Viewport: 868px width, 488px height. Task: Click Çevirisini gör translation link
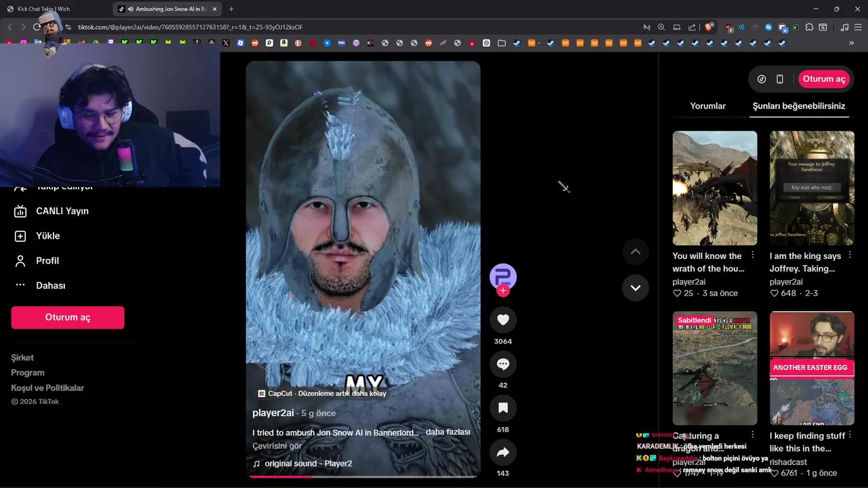pyautogui.click(x=277, y=446)
